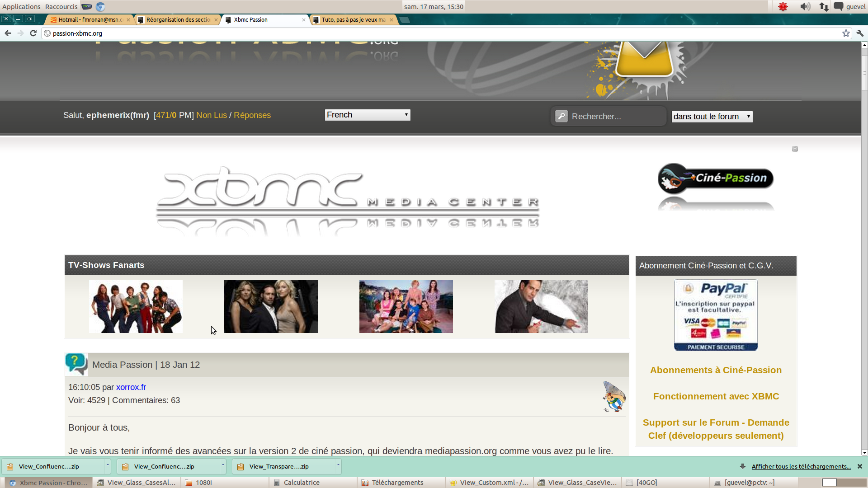Switch to guevel@pctv terminal in taskbar

[x=754, y=483]
